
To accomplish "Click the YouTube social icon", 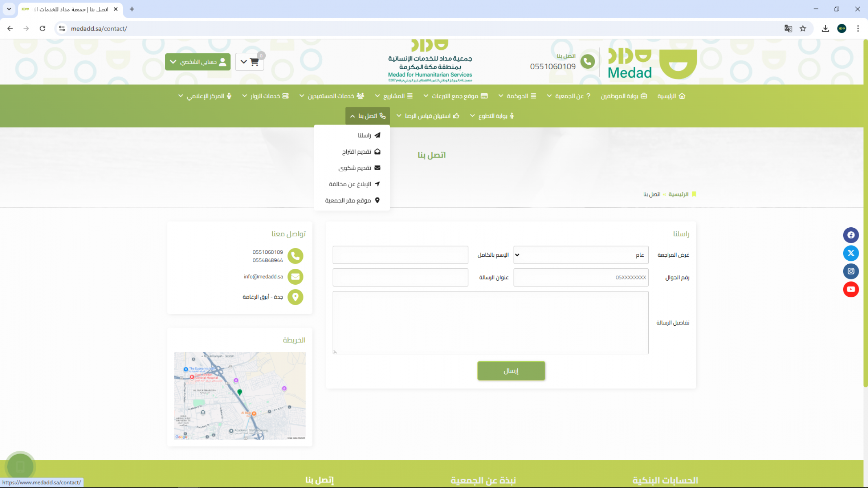I will click(851, 290).
